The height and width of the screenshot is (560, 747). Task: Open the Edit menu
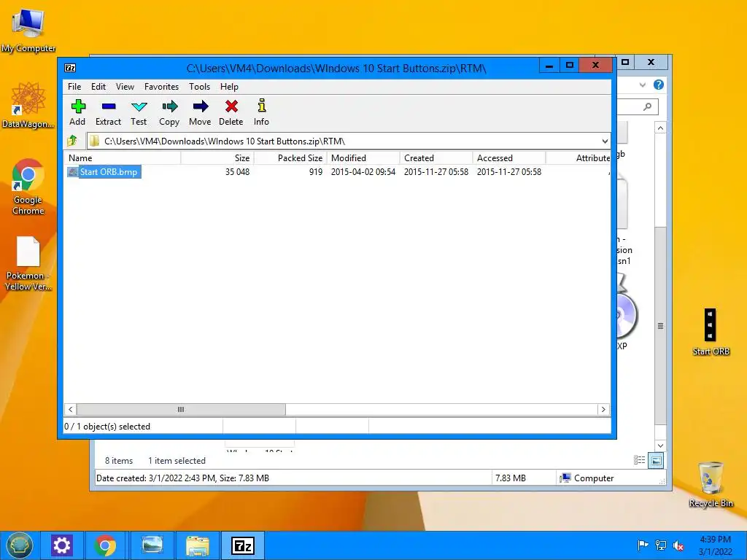[x=98, y=87]
